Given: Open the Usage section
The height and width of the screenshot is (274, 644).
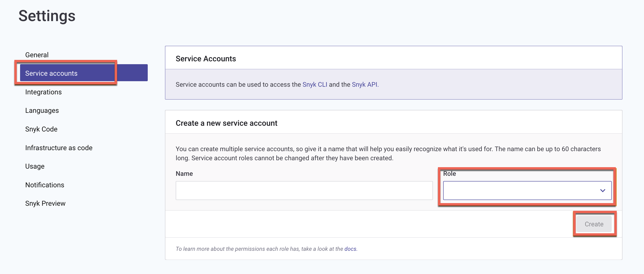Looking at the screenshot, I should (34, 166).
